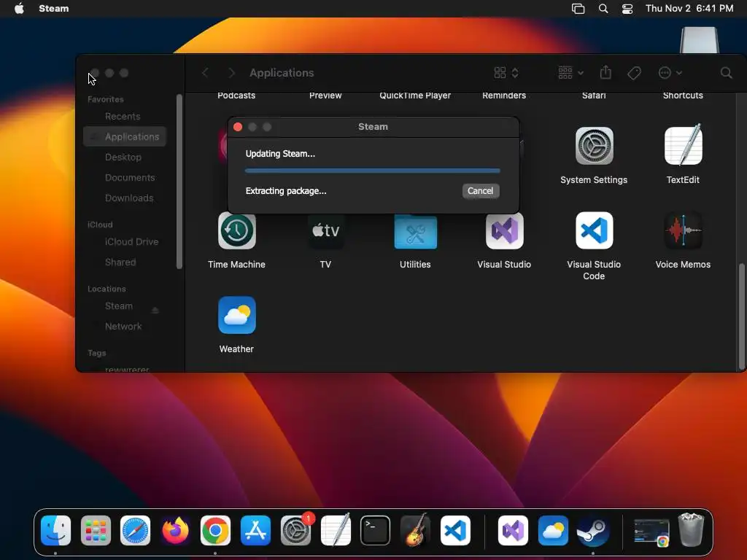Open the minimized Chrome window in the Dock

(651, 532)
